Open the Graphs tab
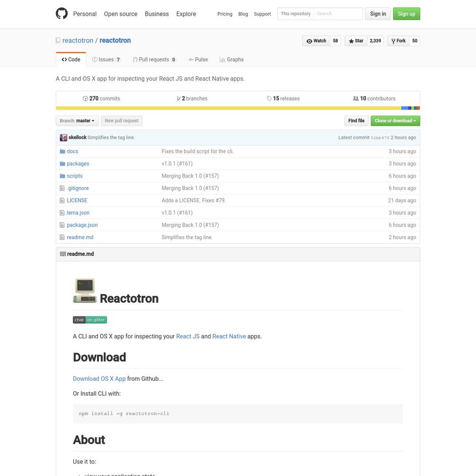 (x=231, y=59)
